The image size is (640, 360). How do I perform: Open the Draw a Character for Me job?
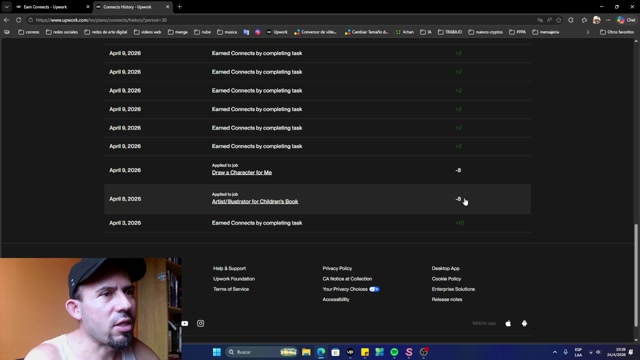(x=242, y=173)
